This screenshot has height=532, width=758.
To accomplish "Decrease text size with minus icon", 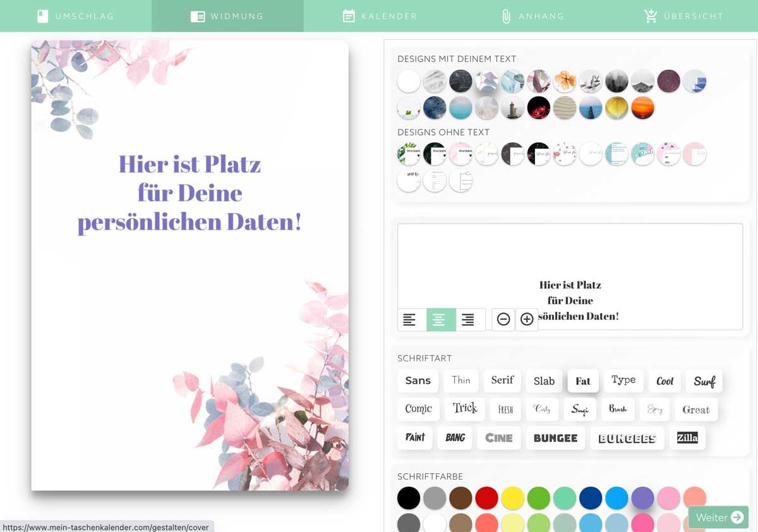I will (503, 319).
